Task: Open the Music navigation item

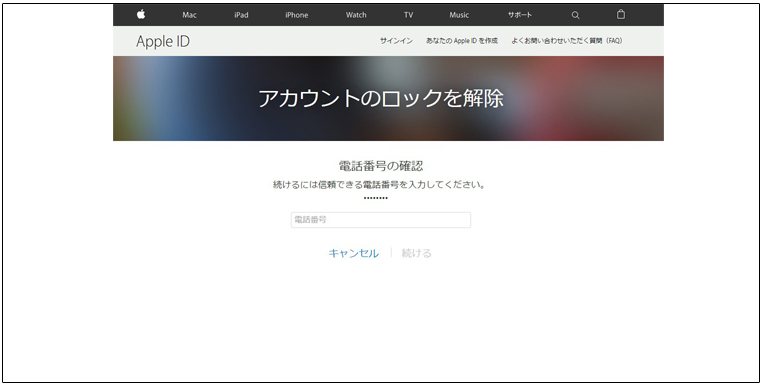Action: click(459, 15)
